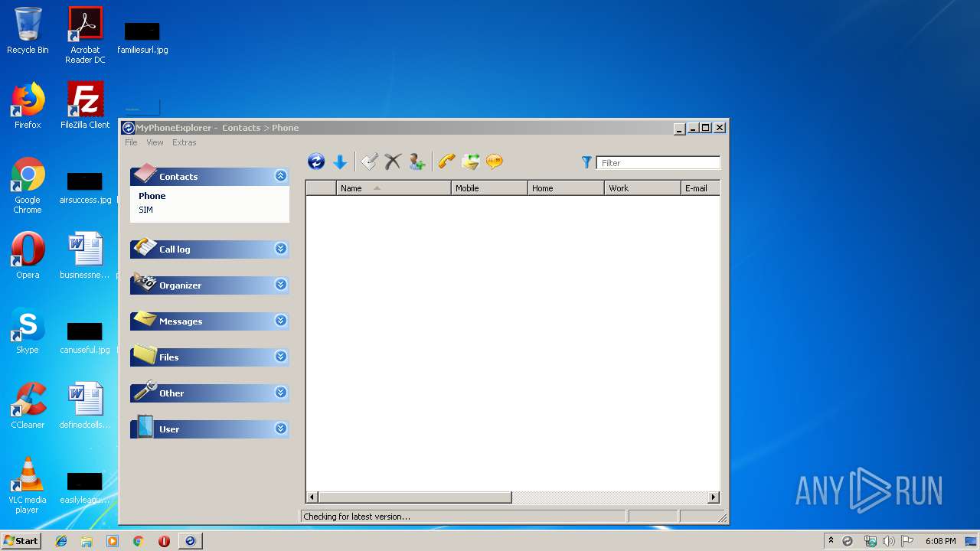Click the Edit contact pencil icon
The width and height of the screenshot is (980, 551).
click(x=369, y=161)
